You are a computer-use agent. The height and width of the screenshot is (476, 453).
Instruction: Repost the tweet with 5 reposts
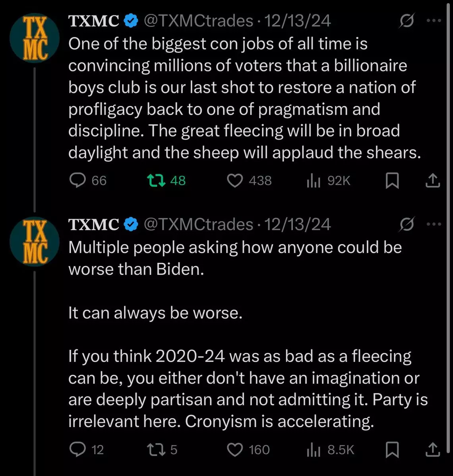(156, 449)
